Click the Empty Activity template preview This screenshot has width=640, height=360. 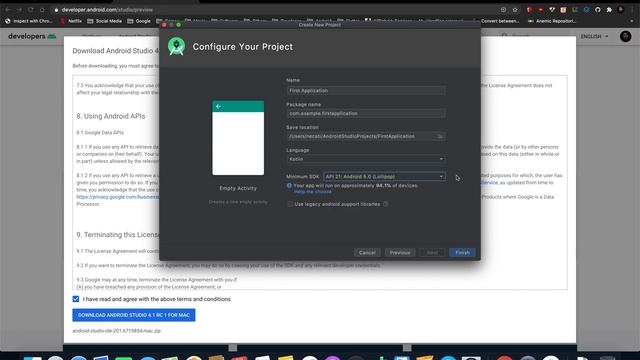(x=238, y=138)
